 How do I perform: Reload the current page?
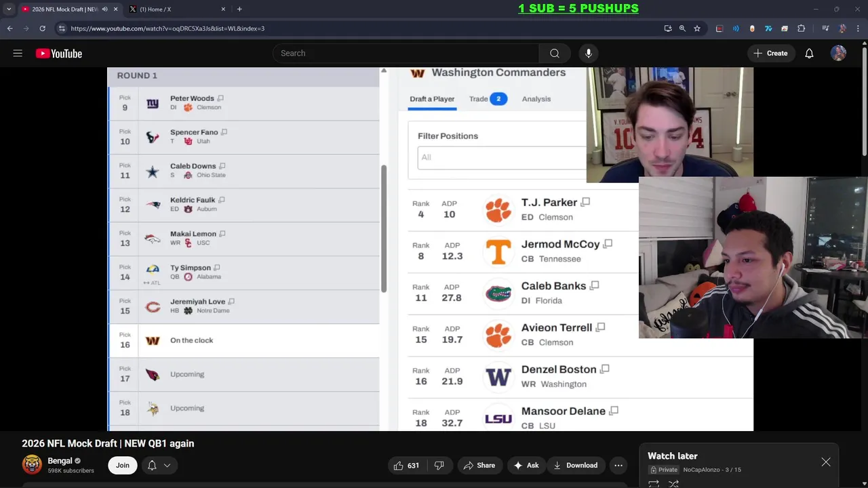tap(42, 28)
